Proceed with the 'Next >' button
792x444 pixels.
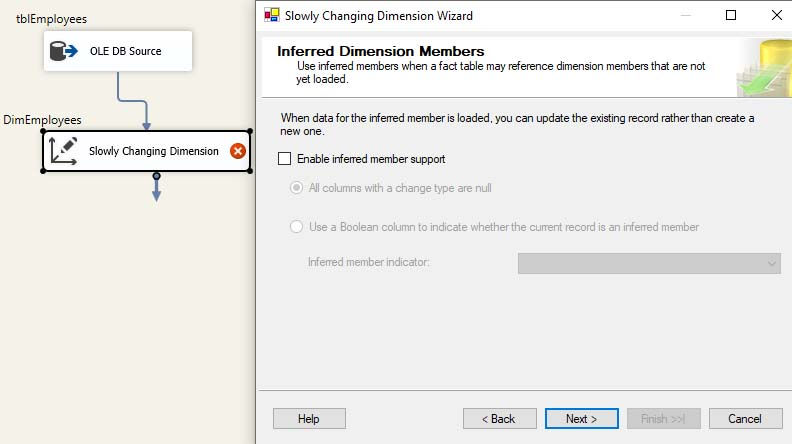[581, 419]
